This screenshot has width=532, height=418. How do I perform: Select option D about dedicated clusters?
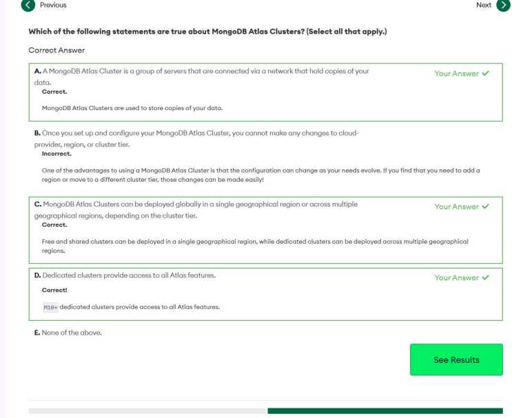click(x=125, y=275)
